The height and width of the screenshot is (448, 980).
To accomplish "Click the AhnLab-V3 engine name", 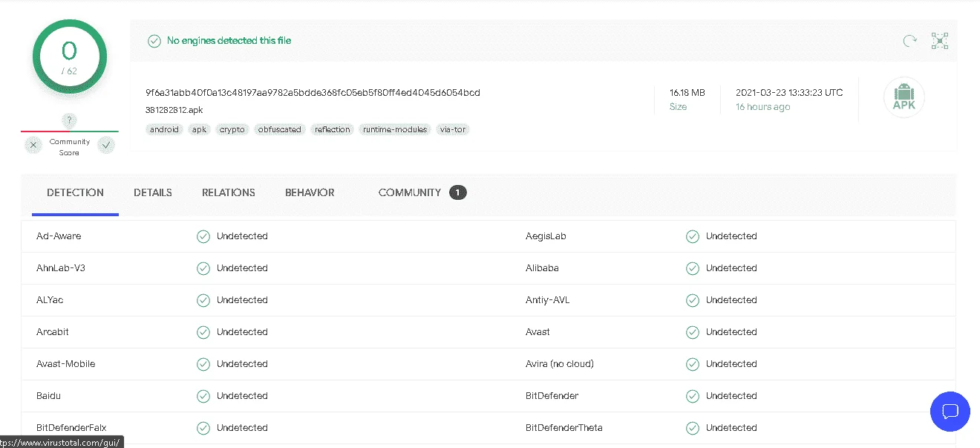I will coord(61,268).
